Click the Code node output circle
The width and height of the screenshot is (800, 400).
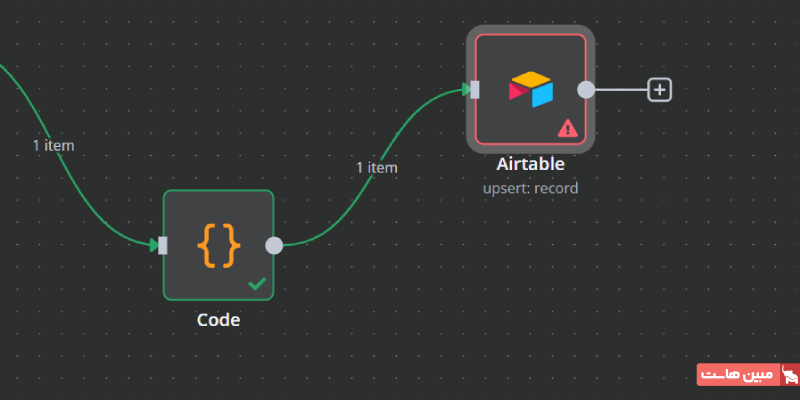pyautogui.click(x=274, y=245)
